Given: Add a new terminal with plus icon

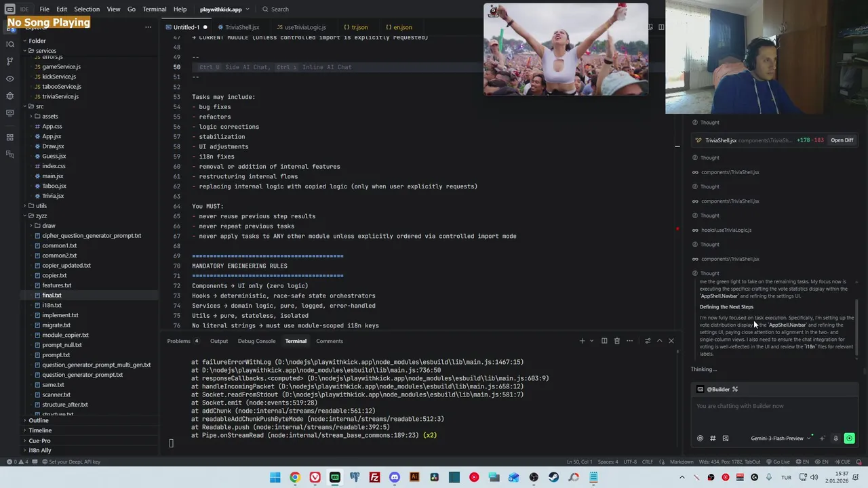Looking at the screenshot, I should (x=582, y=341).
